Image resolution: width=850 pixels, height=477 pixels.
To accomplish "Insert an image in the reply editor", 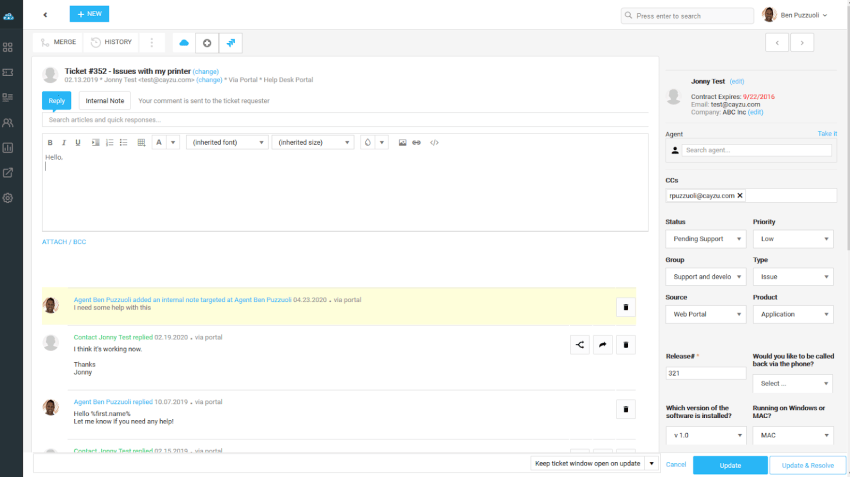I will tap(402, 143).
